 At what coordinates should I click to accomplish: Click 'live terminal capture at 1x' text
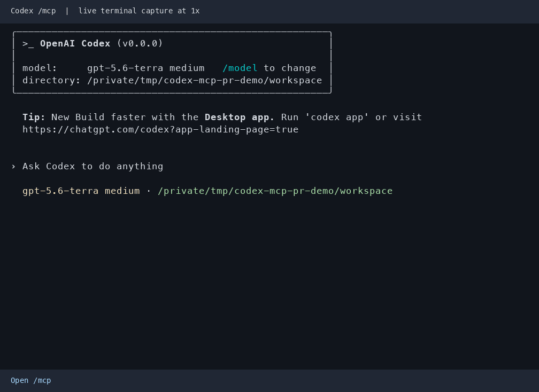point(139,11)
